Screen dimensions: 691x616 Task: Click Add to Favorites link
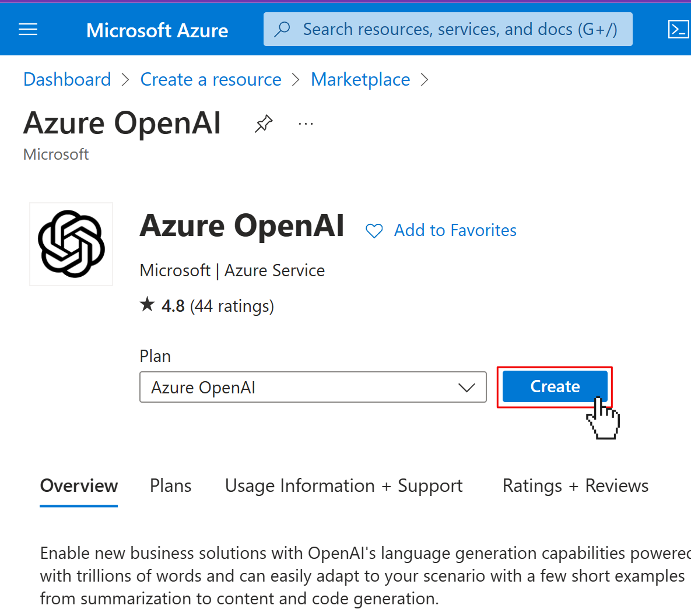pyautogui.click(x=455, y=230)
